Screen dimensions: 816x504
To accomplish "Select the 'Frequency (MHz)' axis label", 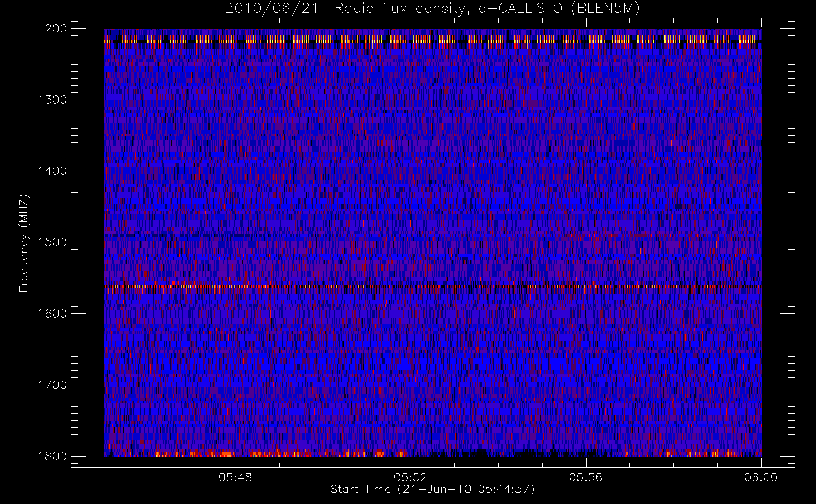I will (24, 243).
